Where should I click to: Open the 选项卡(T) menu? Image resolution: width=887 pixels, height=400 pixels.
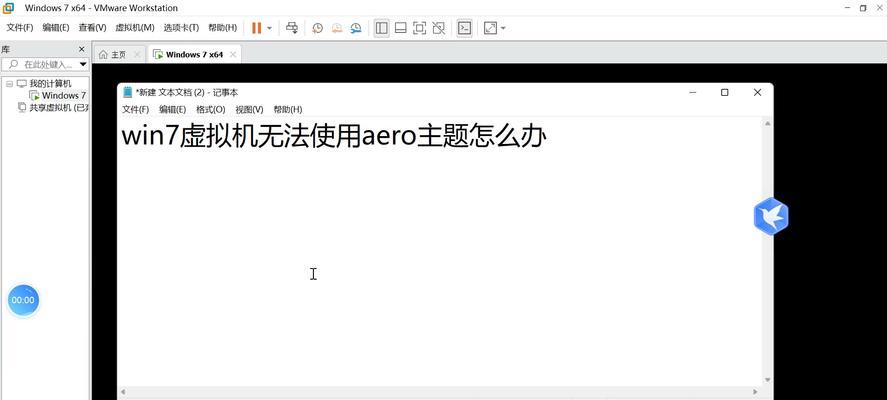tap(181, 28)
